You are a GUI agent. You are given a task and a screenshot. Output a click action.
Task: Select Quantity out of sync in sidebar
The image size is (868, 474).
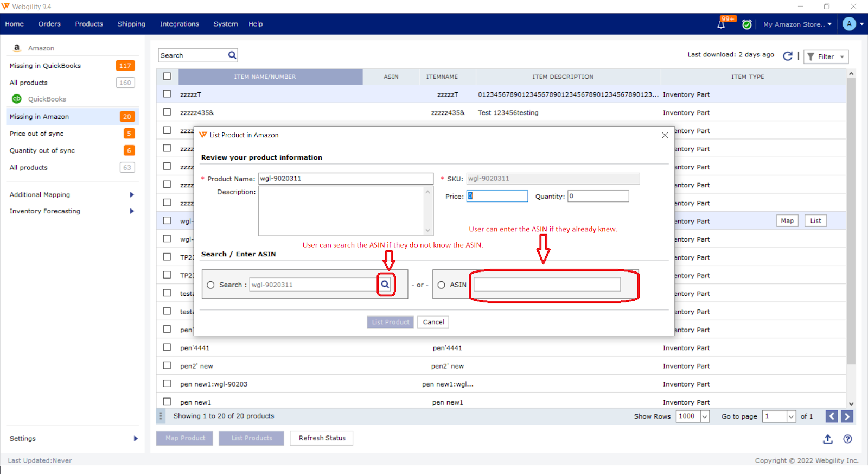coord(72,150)
